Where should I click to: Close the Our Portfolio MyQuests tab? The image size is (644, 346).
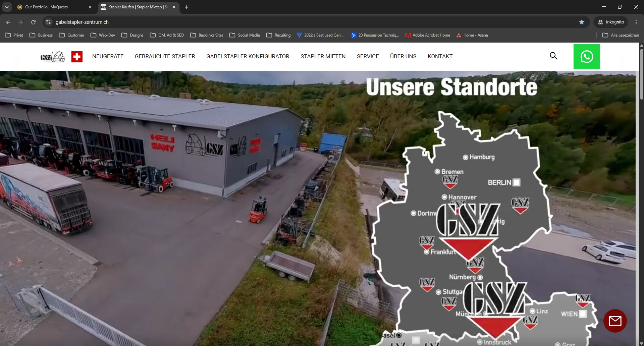coord(90,7)
